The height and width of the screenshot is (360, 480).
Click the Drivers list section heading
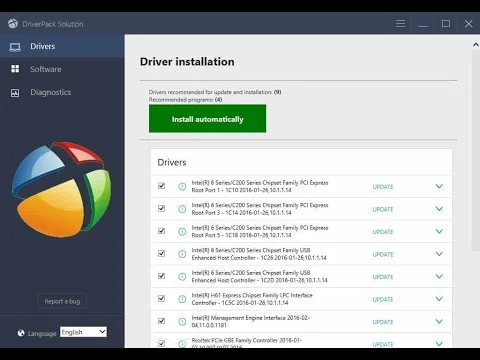(x=172, y=162)
